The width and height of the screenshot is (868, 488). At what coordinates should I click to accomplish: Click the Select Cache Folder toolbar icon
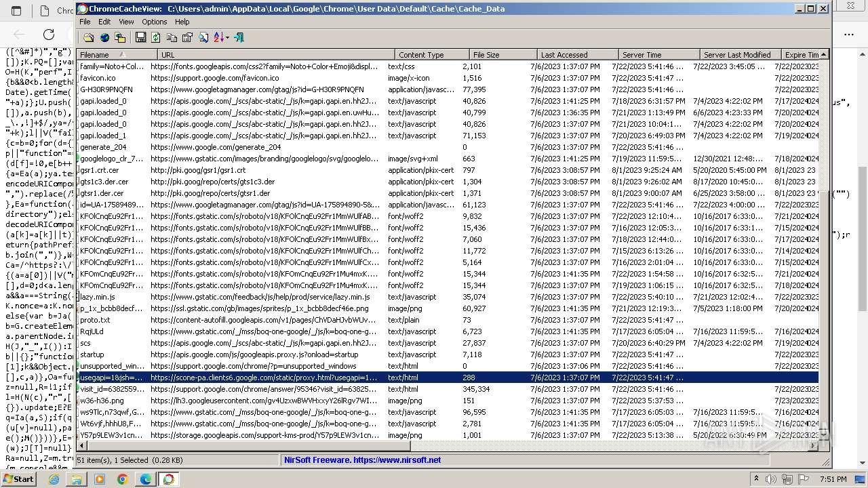tap(89, 38)
